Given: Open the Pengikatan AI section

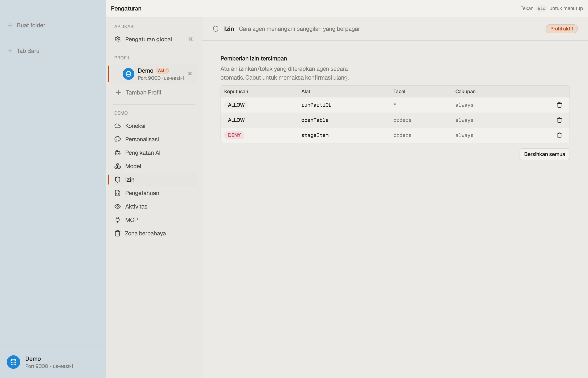Looking at the screenshot, I should point(154,153).
